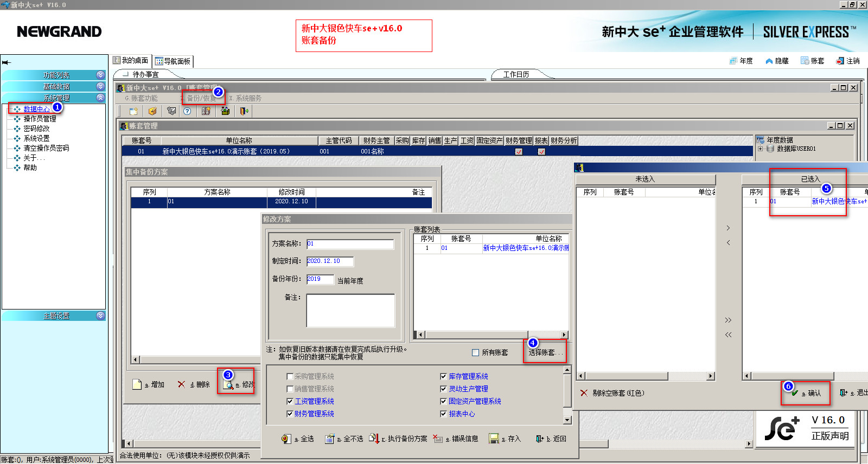
Task: Click the 执行备份方案 run backup icon
Action: (x=374, y=438)
